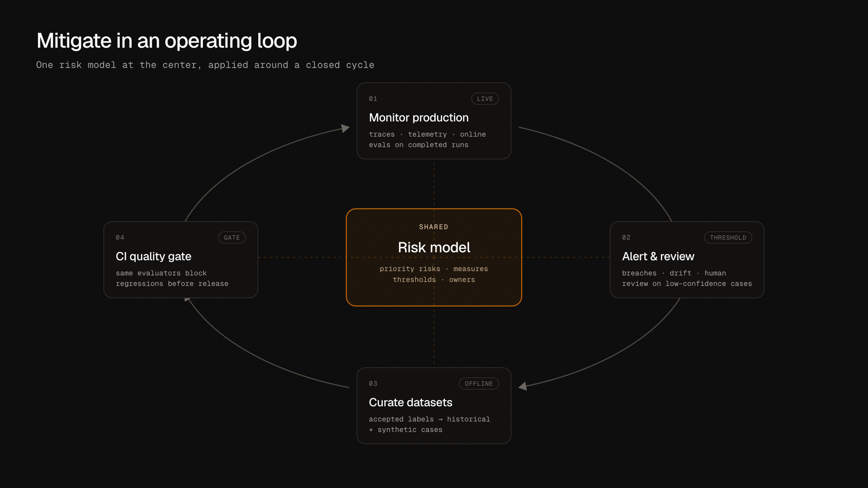
Task: Click the slide title 'Mitigate in an operating loop'
Action: coord(167,41)
